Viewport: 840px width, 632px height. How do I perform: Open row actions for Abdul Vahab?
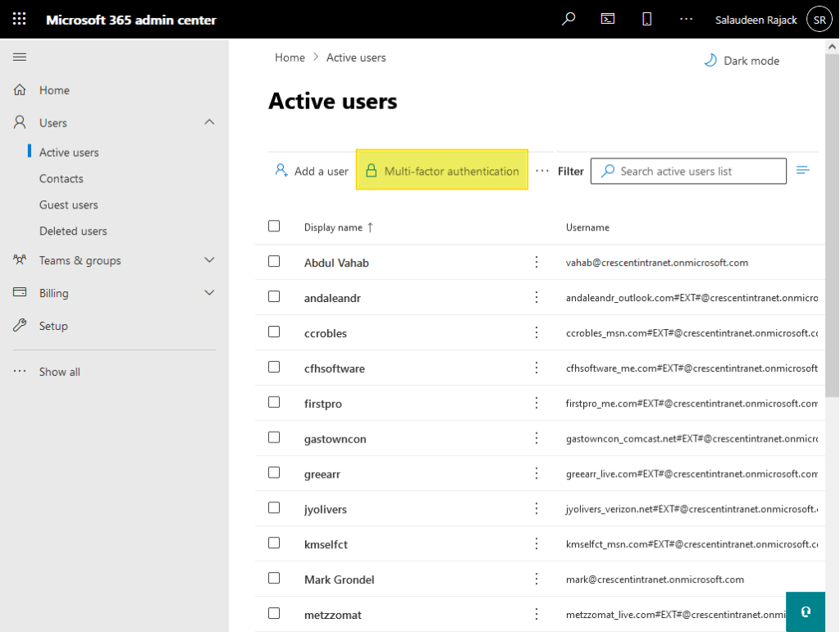tap(536, 262)
